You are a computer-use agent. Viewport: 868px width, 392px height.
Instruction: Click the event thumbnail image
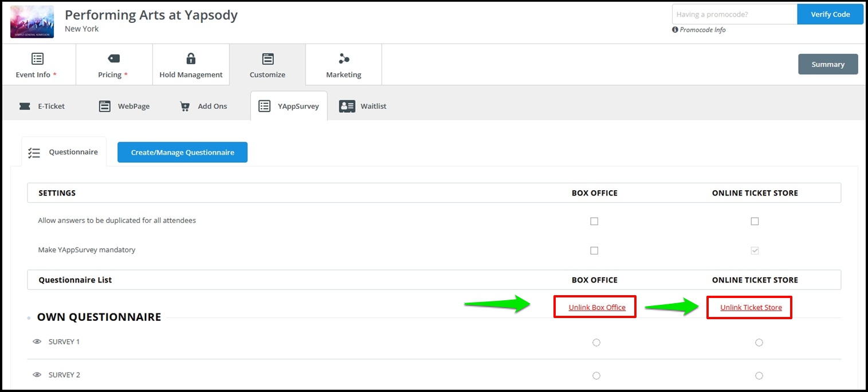[x=32, y=22]
